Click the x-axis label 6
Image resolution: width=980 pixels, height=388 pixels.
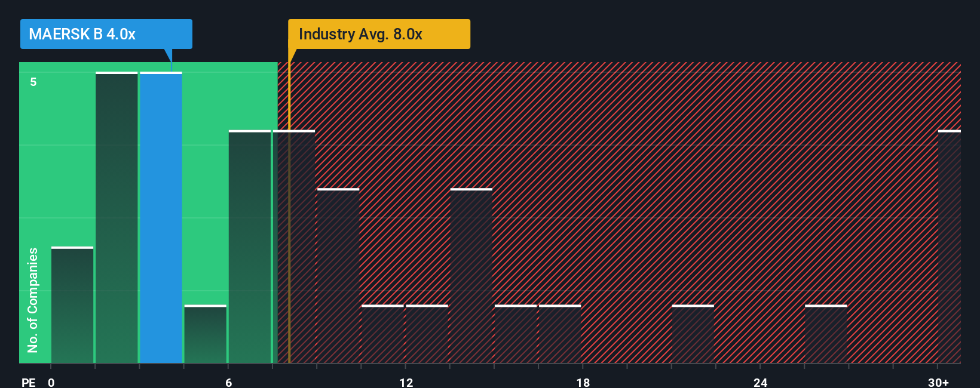[x=228, y=382]
